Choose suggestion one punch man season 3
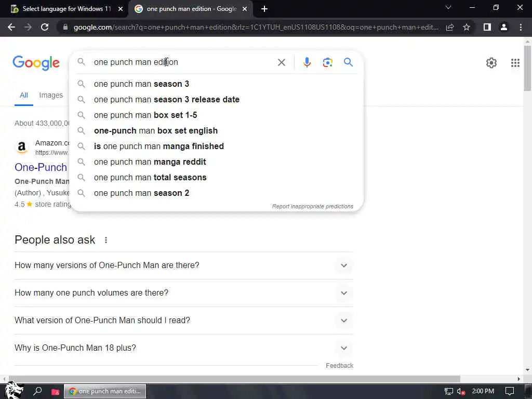 click(x=216, y=84)
